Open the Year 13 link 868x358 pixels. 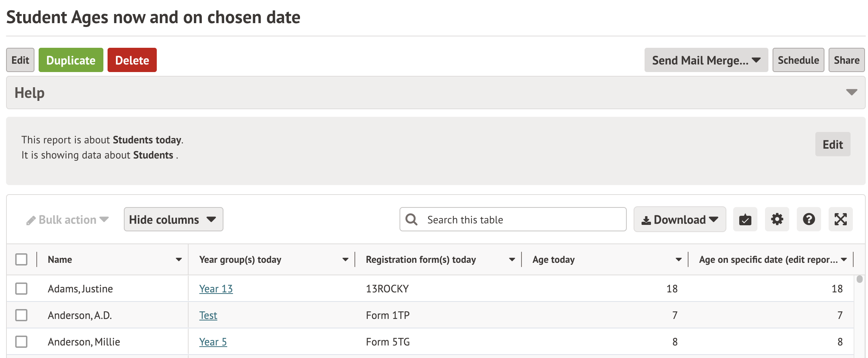click(x=216, y=289)
